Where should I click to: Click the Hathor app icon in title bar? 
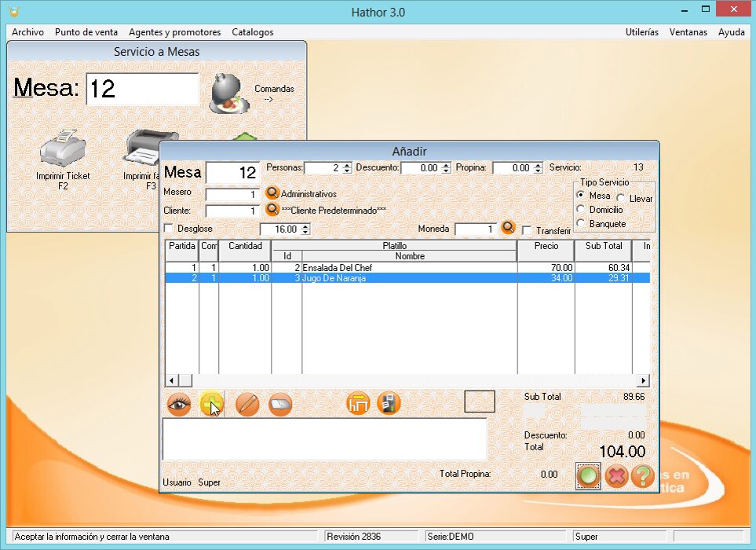pos(14,11)
